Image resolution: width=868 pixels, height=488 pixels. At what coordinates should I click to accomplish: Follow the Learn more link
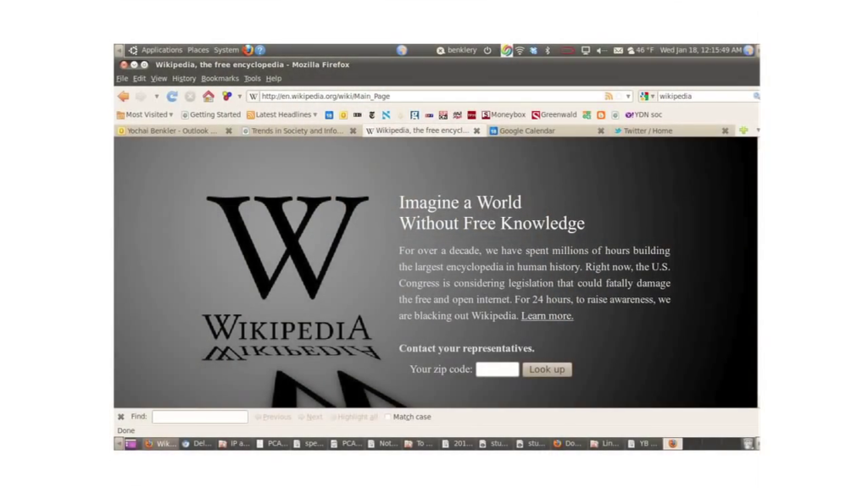coord(547,316)
